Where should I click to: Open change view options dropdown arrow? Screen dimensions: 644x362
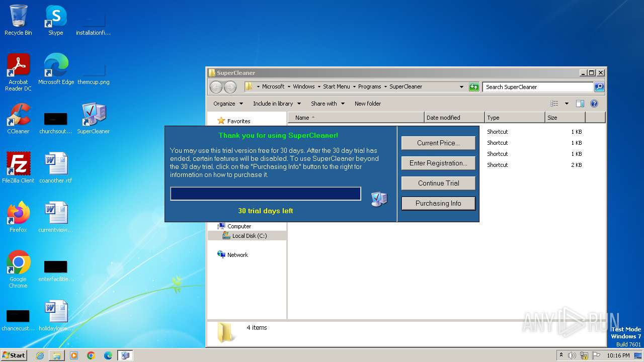(567, 104)
